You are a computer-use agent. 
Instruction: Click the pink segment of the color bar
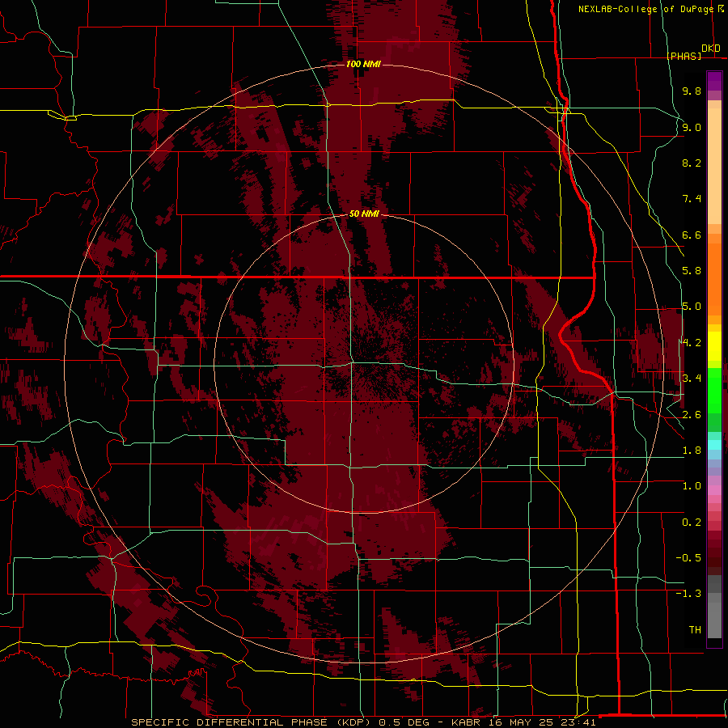click(714, 490)
